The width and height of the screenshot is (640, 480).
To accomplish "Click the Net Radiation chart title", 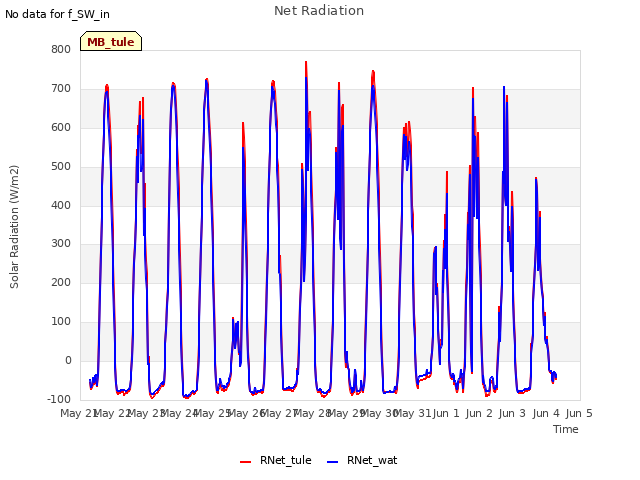I will tap(319, 11).
